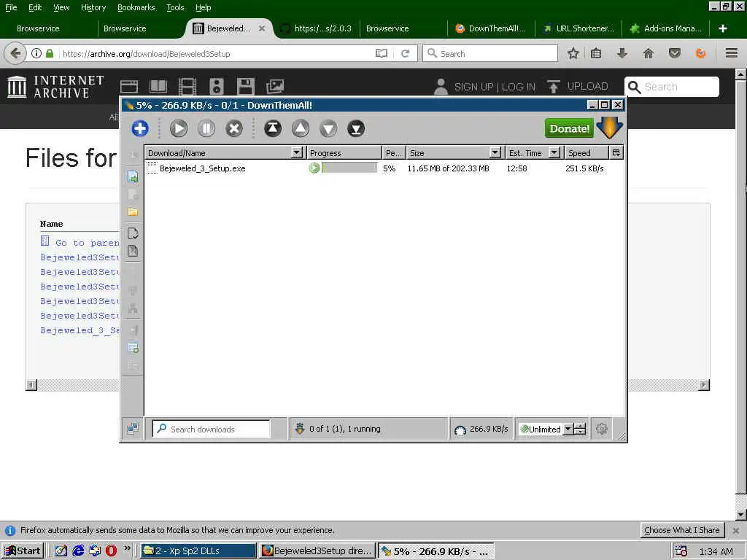Open the Tools menu
747x560 pixels.
point(175,7)
